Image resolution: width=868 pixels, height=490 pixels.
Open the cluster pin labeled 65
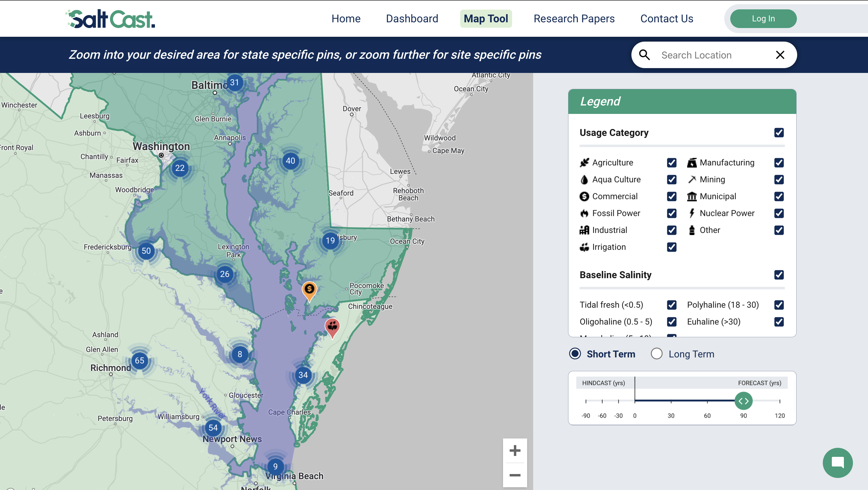point(140,361)
